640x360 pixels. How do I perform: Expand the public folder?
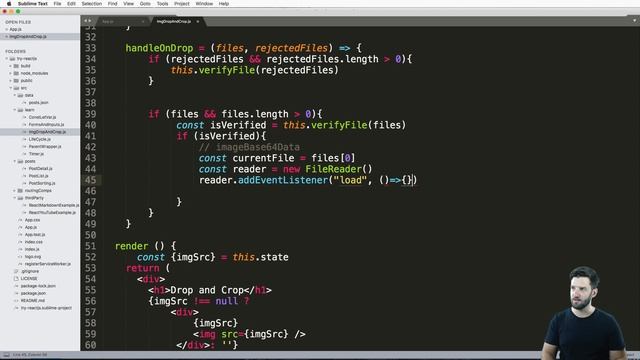click(11, 81)
